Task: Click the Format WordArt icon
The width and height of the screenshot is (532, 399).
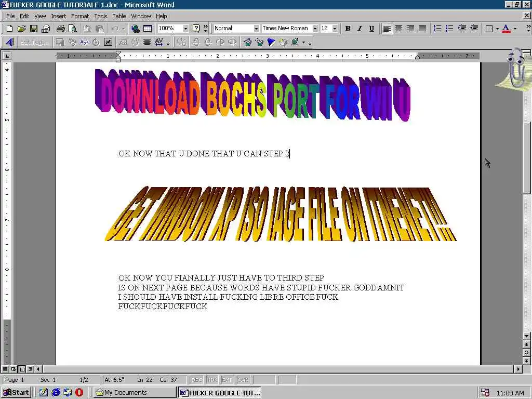Action: pyautogui.click(x=72, y=42)
